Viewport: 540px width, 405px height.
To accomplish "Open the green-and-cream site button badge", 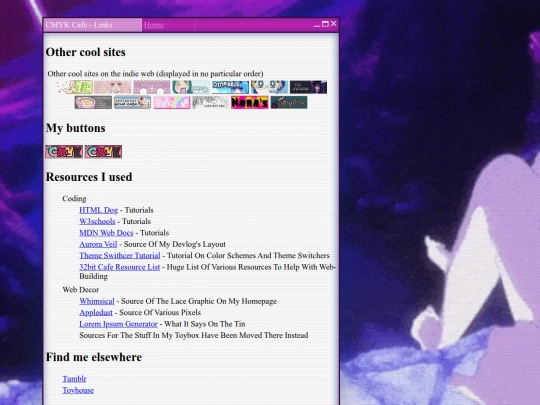I will point(75,87).
